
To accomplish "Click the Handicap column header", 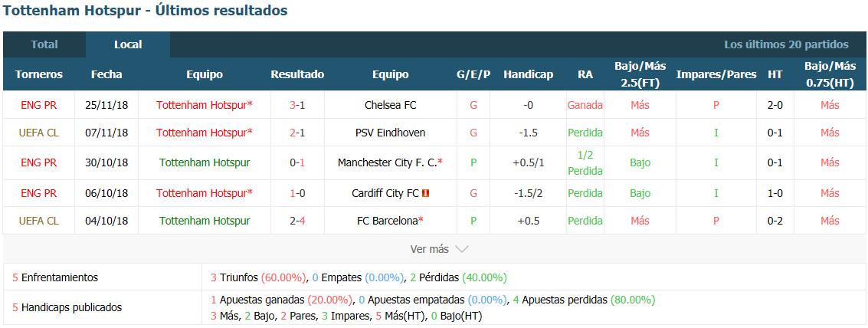I will pos(528,74).
